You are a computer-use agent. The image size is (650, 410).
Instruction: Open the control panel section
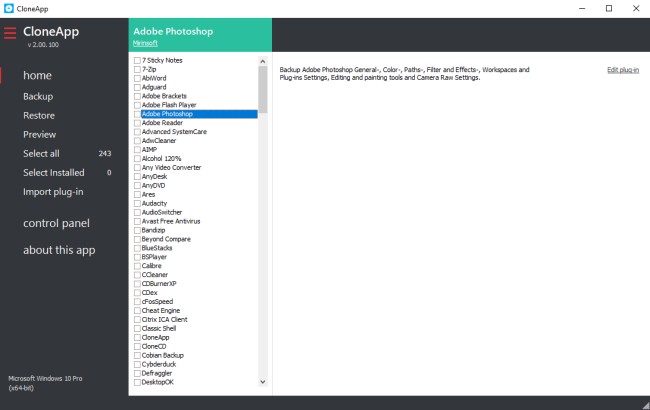pos(56,223)
